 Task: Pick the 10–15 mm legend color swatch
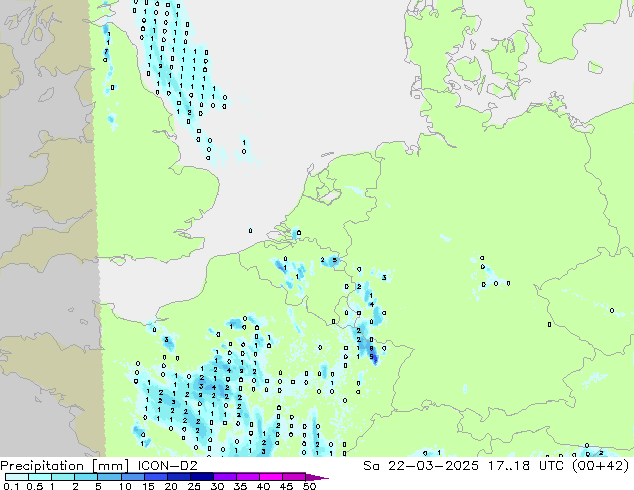[x=132, y=477]
